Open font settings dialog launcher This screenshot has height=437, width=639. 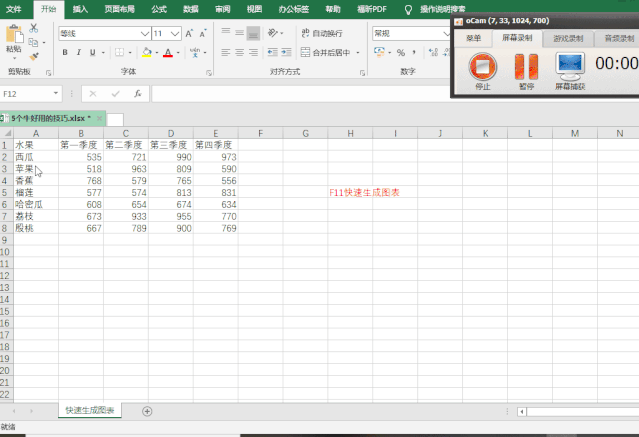(x=209, y=73)
